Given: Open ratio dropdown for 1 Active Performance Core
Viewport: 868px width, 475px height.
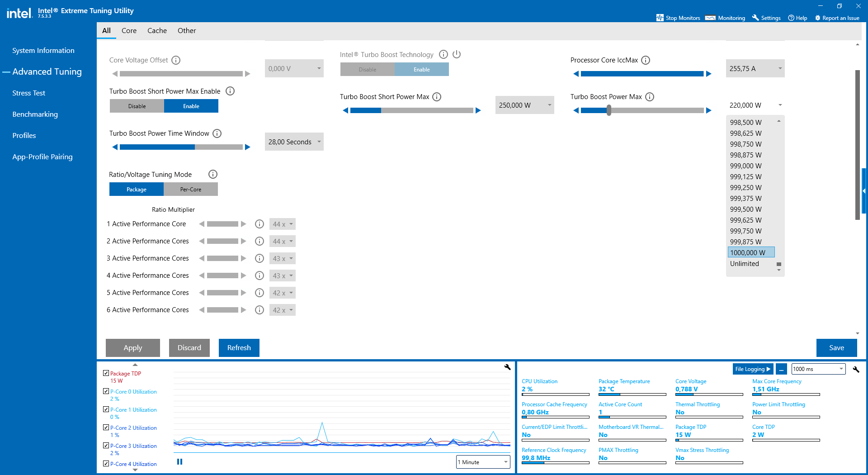Looking at the screenshot, I should (x=283, y=224).
